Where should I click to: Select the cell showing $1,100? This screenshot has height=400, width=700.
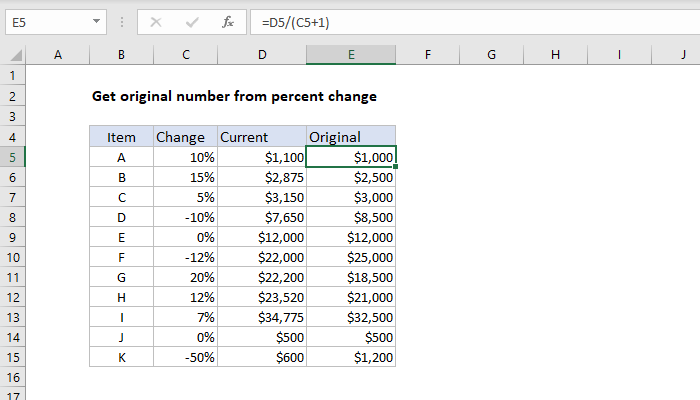point(262,157)
